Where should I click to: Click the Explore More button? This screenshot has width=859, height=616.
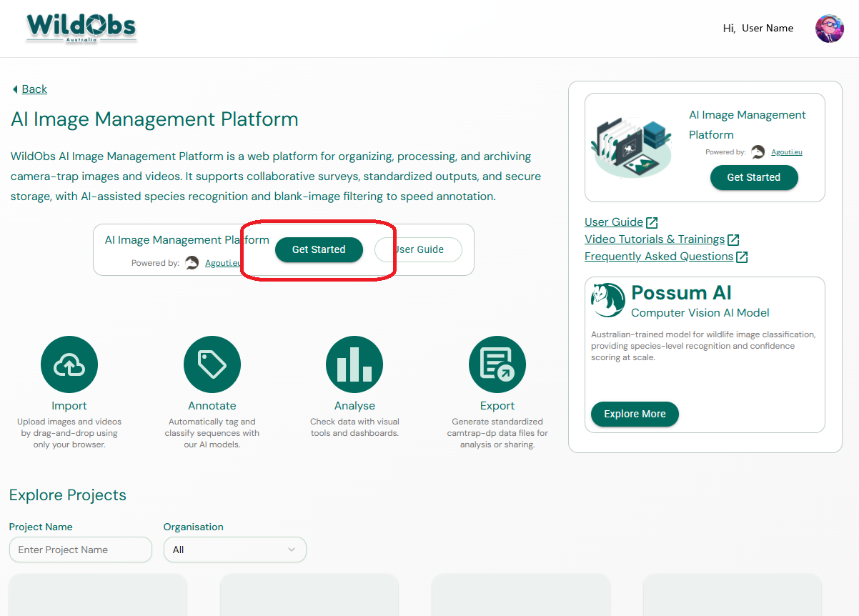click(635, 414)
